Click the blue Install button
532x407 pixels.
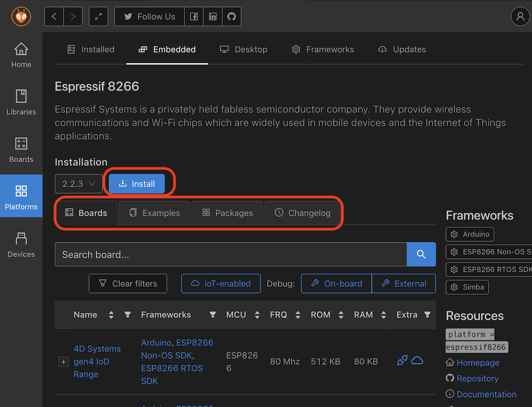tap(137, 183)
